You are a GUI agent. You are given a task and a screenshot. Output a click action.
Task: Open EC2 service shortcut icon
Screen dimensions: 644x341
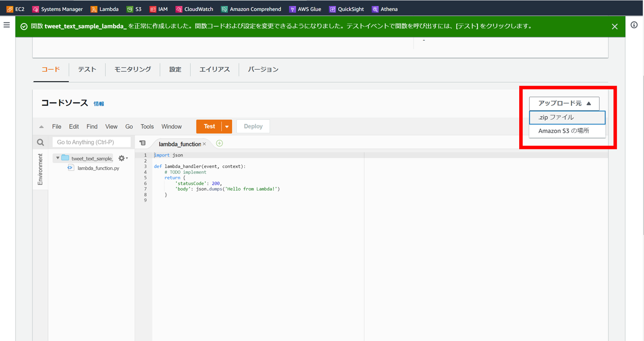click(x=10, y=9)
